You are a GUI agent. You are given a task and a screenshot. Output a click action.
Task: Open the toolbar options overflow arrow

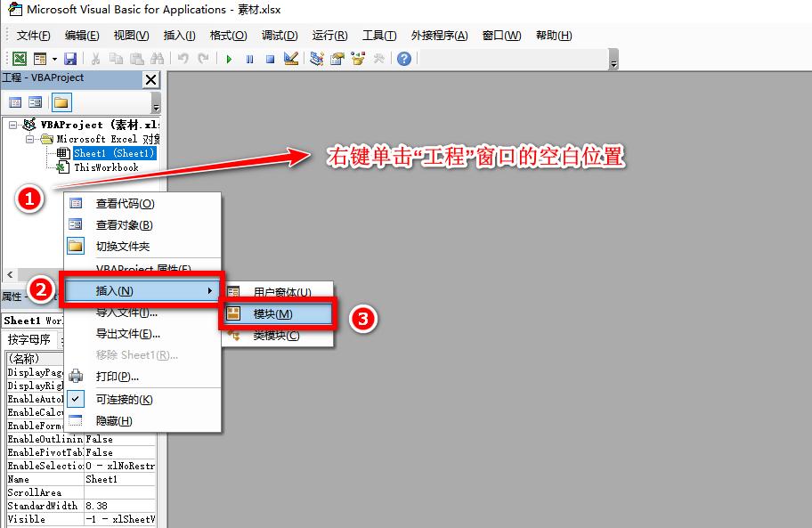pos(613,59)
